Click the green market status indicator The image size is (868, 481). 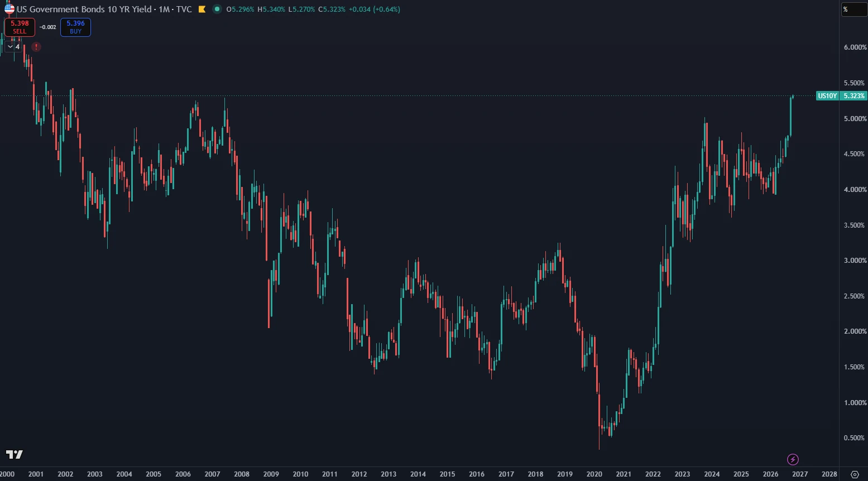(217, 9)
